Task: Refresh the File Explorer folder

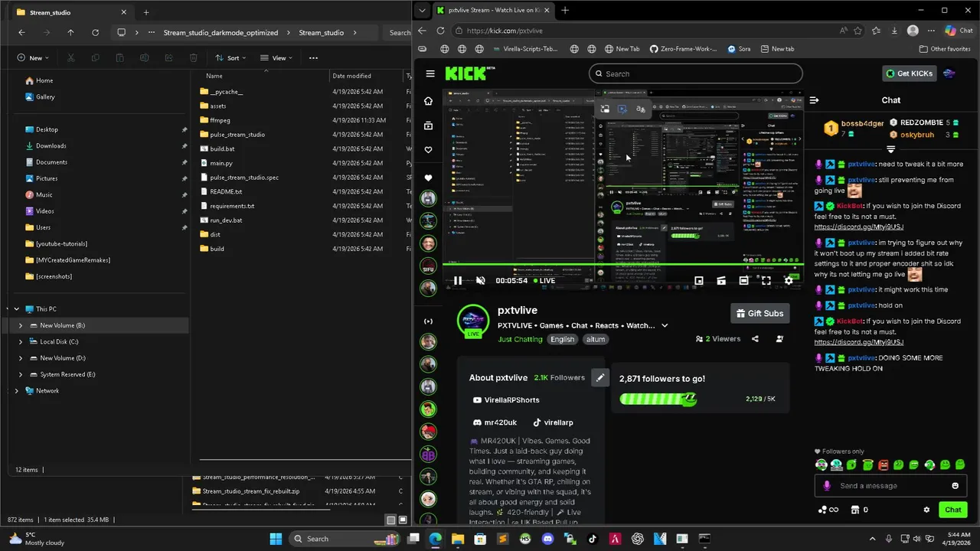Action: pos(95,33)
